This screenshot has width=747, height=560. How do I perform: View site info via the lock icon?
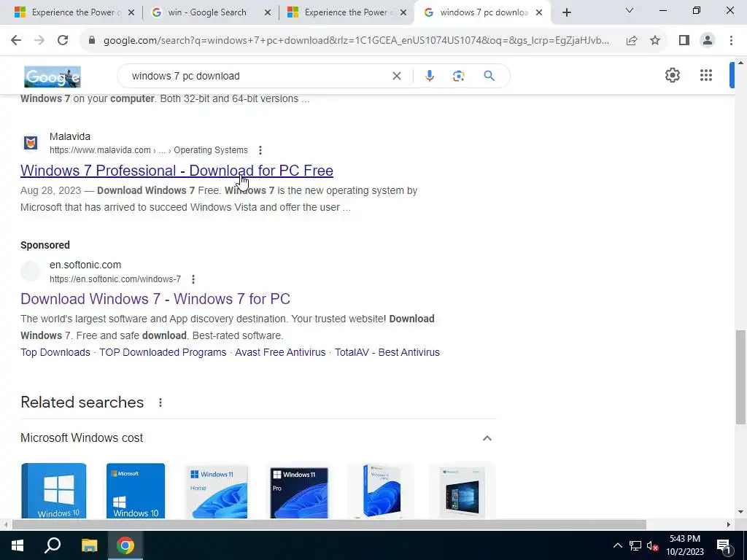pyautogui.click(x=92, y=41)
